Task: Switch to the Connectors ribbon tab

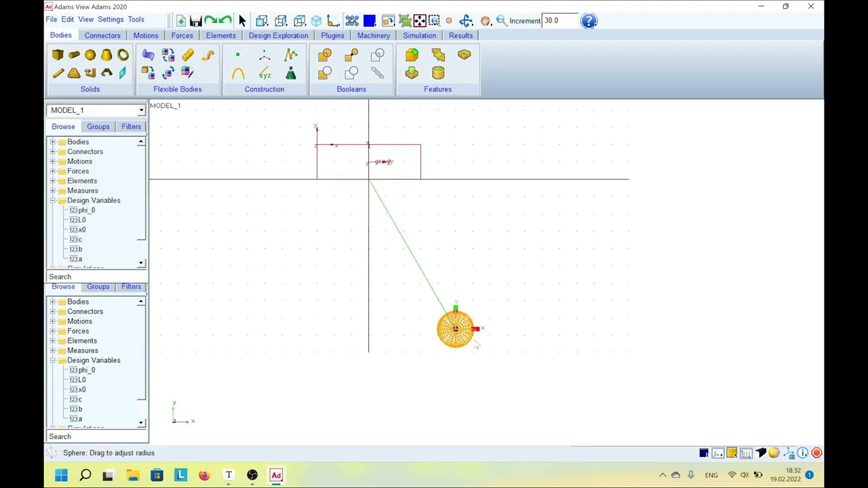Action: pos(102,35)
